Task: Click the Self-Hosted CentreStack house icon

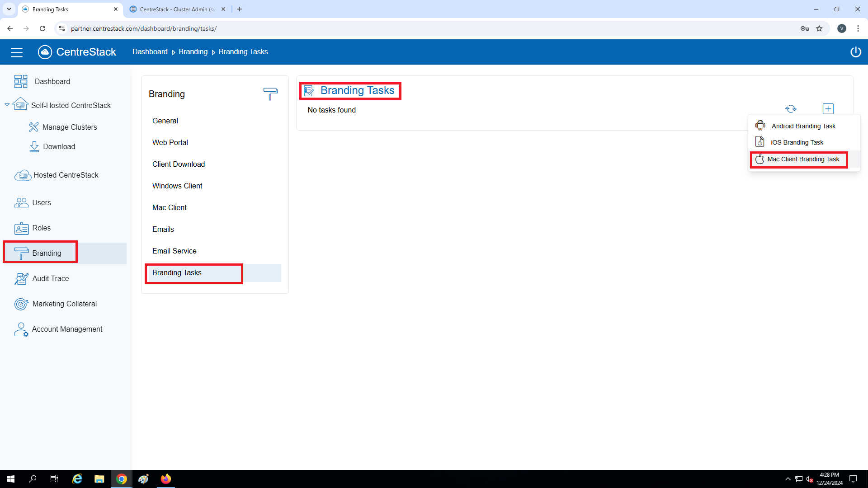Action: click(21, 104)
